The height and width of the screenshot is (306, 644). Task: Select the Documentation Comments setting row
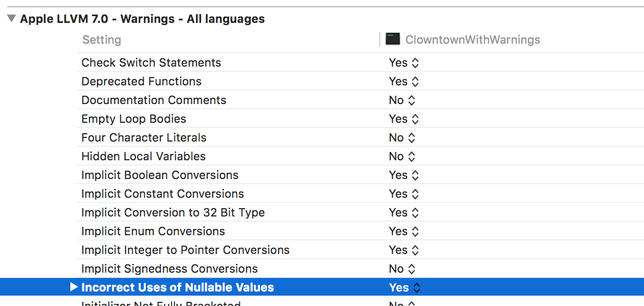click(154, 100)
